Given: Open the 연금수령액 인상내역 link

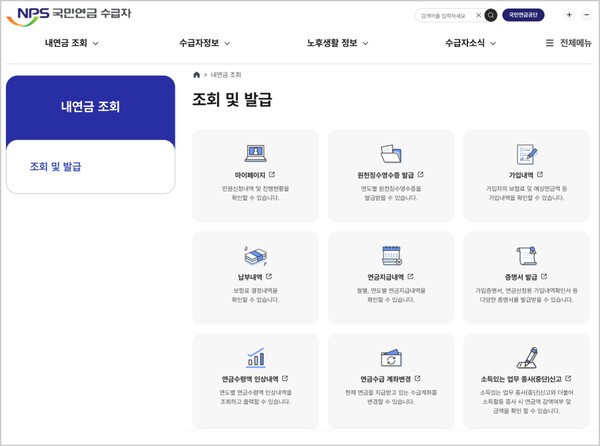Looking at the screenshot, I should tap(250, 379).
